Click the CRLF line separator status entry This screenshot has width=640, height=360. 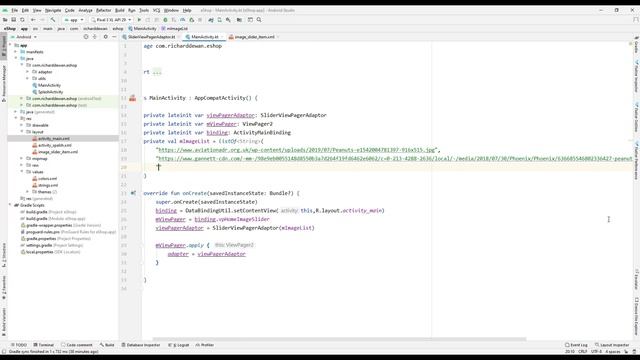click(x=582, y=351)
